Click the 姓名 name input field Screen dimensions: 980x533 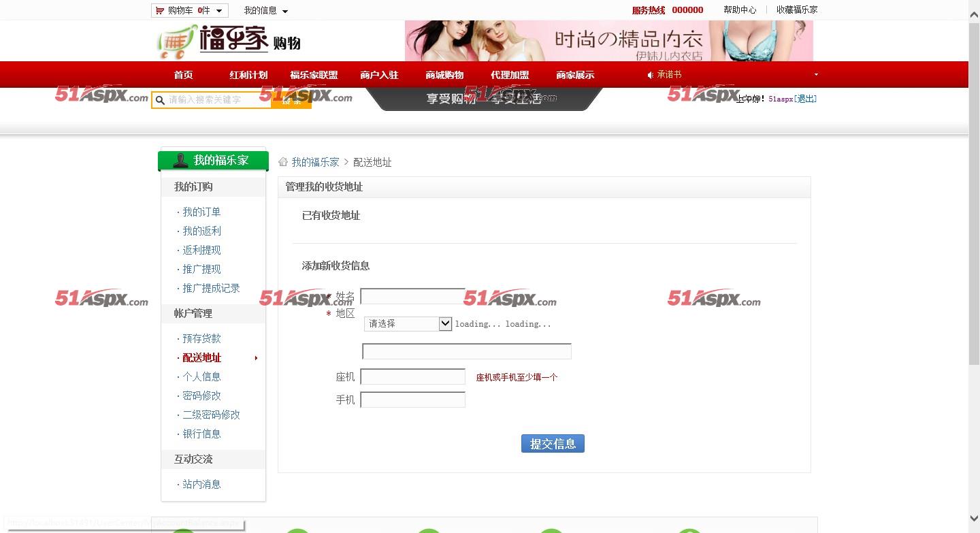pyautogui.click(x=412, y=296)
